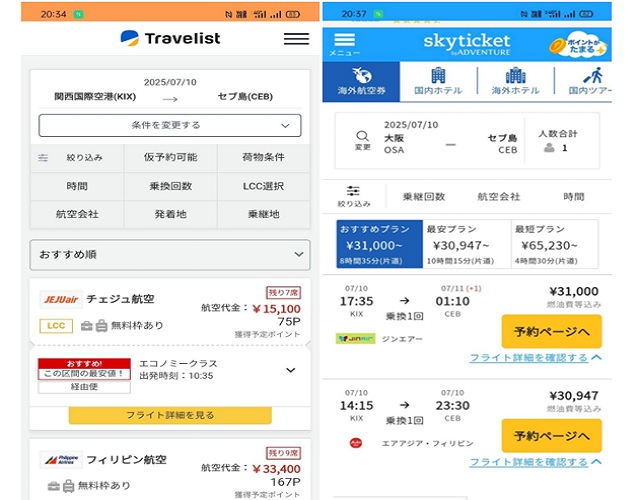Open the 乗継地 filter
Image resolution: width=640 pixels, height=500 pixels.
264,214
